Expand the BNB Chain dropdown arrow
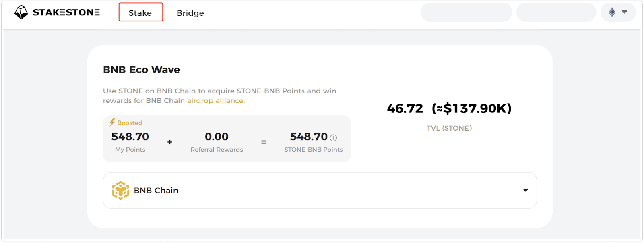 coord(525,190)
